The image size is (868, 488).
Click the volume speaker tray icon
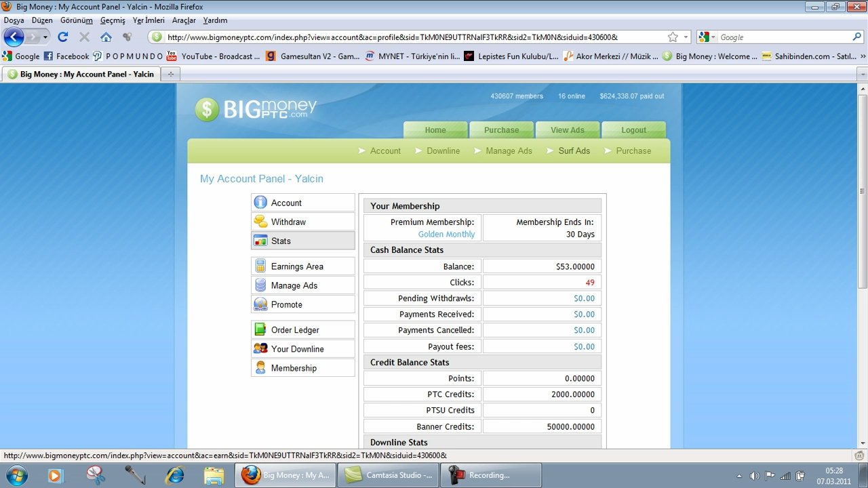755,476
